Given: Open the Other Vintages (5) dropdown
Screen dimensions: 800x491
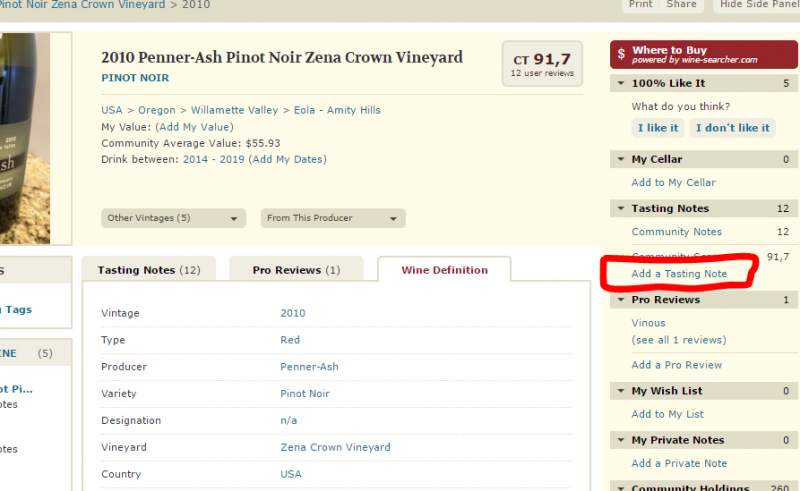Looking at the screenshot, I should coord(173,218).
